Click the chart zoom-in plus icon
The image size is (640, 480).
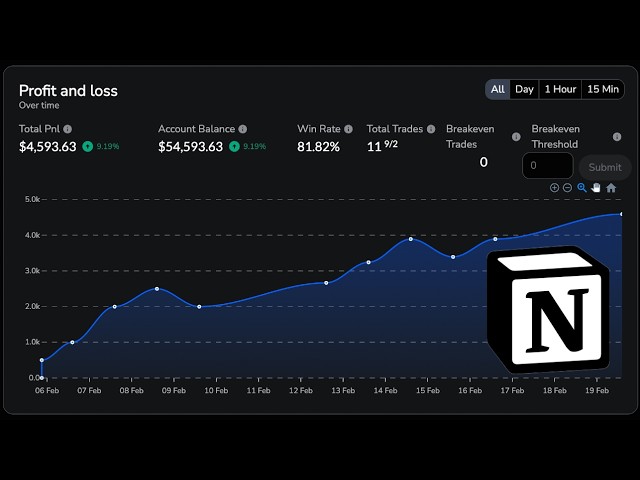[554, 188]
